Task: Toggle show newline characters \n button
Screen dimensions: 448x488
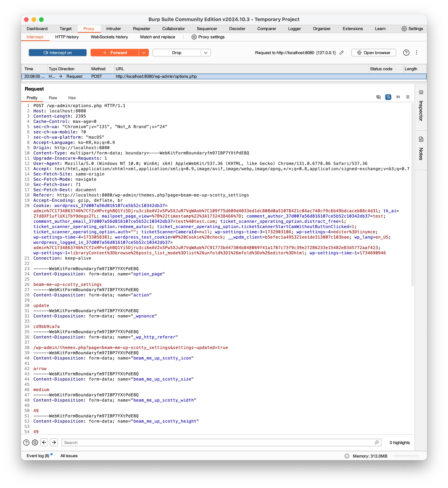Action: point(398,97)
